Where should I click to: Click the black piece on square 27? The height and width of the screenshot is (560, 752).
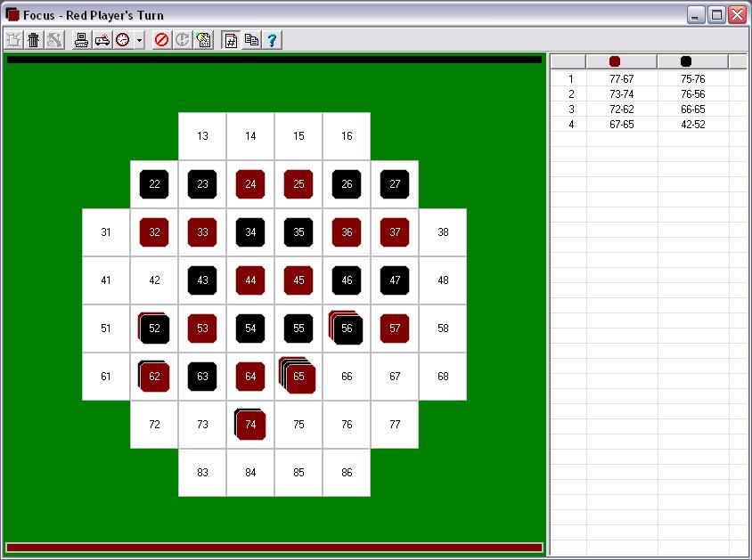(395, 184)
